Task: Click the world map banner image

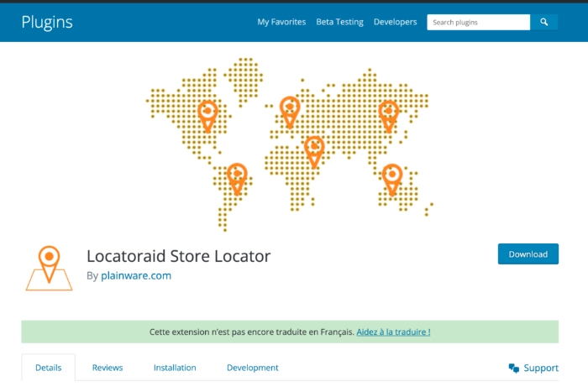Action: click(290, 144)
